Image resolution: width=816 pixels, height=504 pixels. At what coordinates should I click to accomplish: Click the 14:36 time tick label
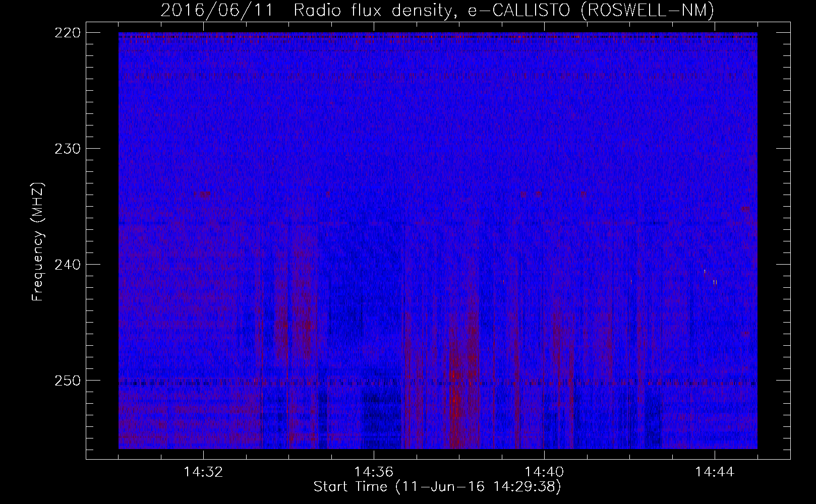[374, 472]
